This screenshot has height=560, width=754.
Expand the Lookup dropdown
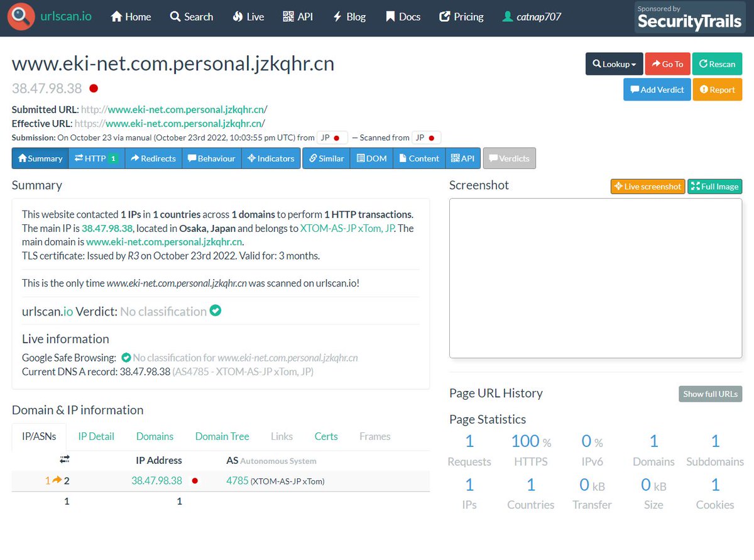tap(615, 64)
